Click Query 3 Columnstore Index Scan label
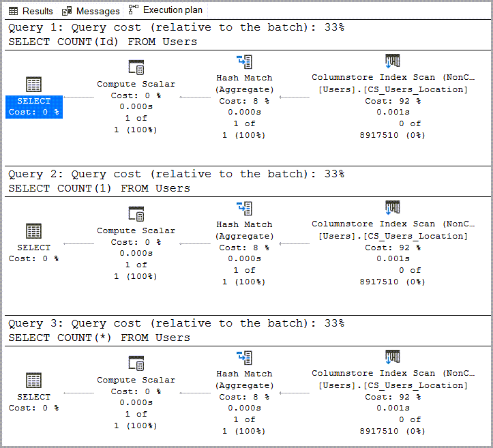This screenshot has height=448, width=493. pos(393,373)
